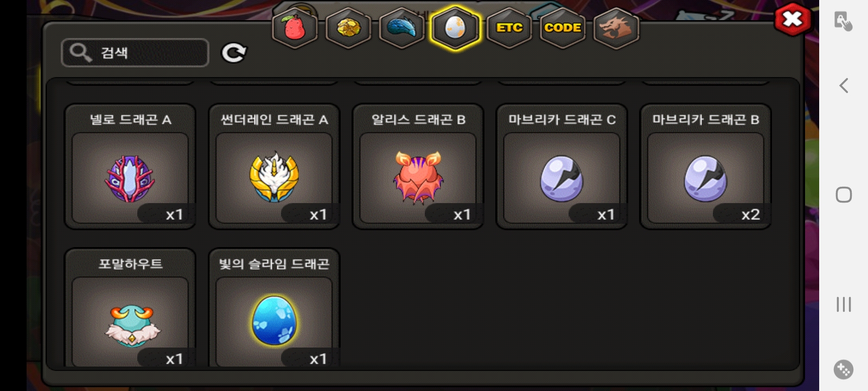Open the CODE tab
Screen dimensions: 868x391
pyautogui.click(x=563, y=28)
